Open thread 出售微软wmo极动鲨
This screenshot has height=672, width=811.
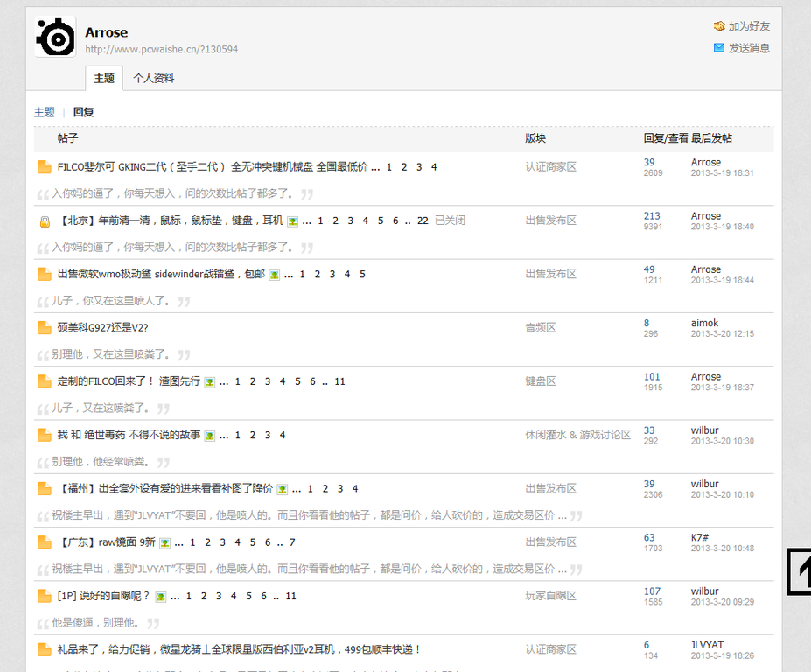161,274
